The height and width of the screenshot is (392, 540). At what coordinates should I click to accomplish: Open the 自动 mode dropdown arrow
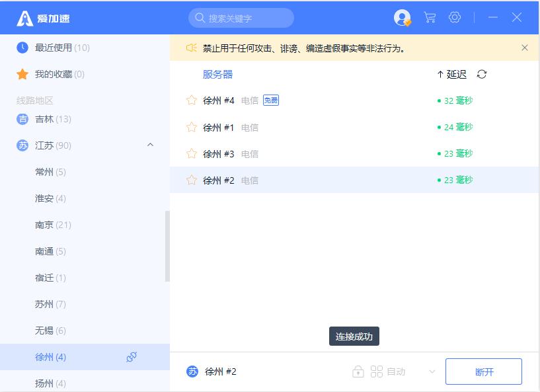point(432,372)
